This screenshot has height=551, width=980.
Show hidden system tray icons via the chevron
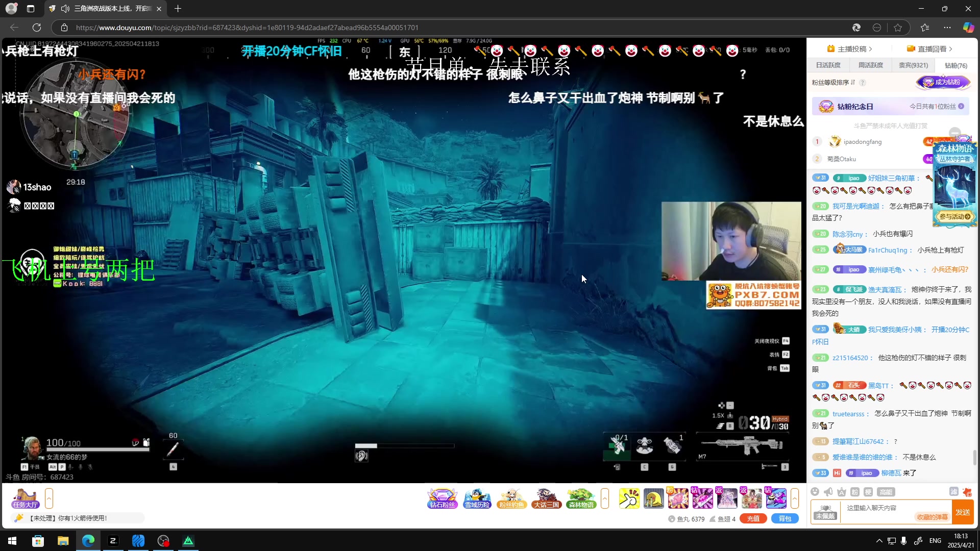coord(879,541)
